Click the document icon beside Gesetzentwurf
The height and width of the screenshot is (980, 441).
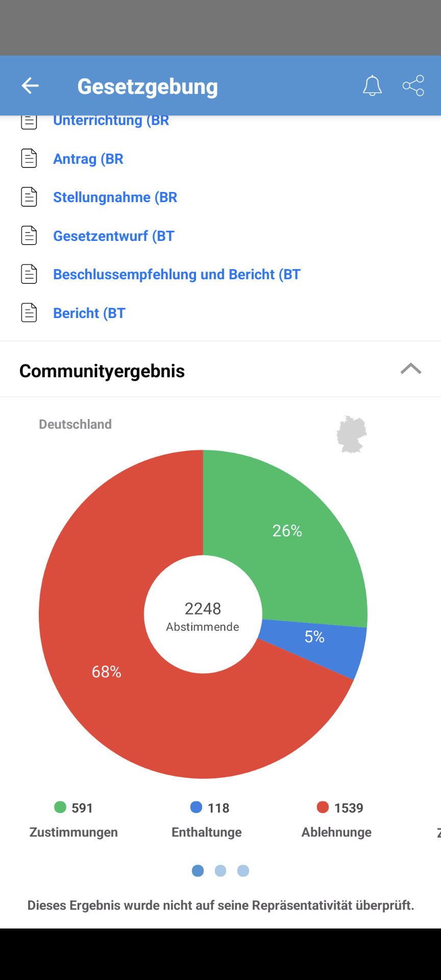point(29,236)
